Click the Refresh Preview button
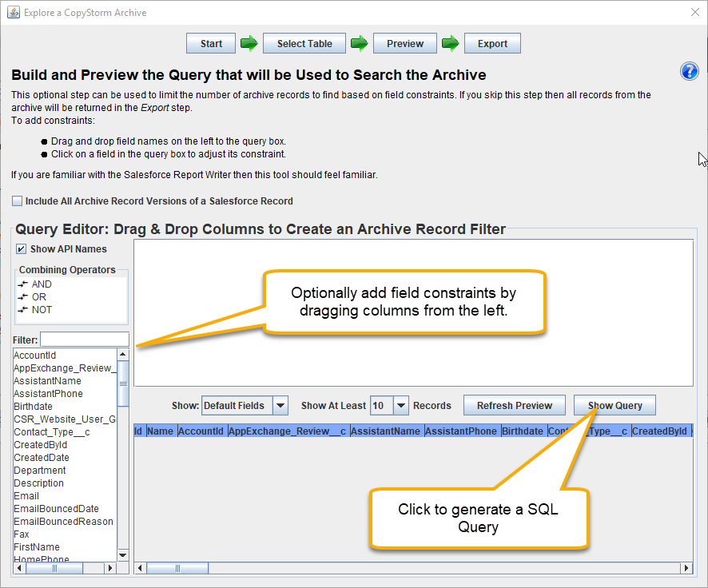Viewport: 708px width, 588px height. click(515, 405)
